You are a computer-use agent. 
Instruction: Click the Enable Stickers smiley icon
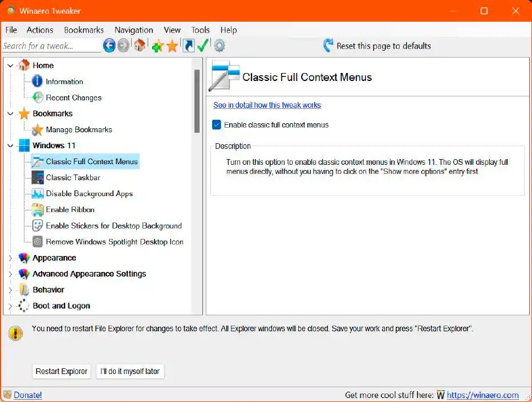click(x=37, y=226)
